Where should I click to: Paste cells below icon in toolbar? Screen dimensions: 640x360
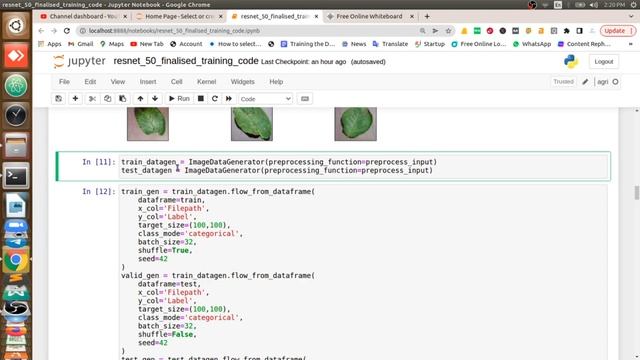click(122, 99)
